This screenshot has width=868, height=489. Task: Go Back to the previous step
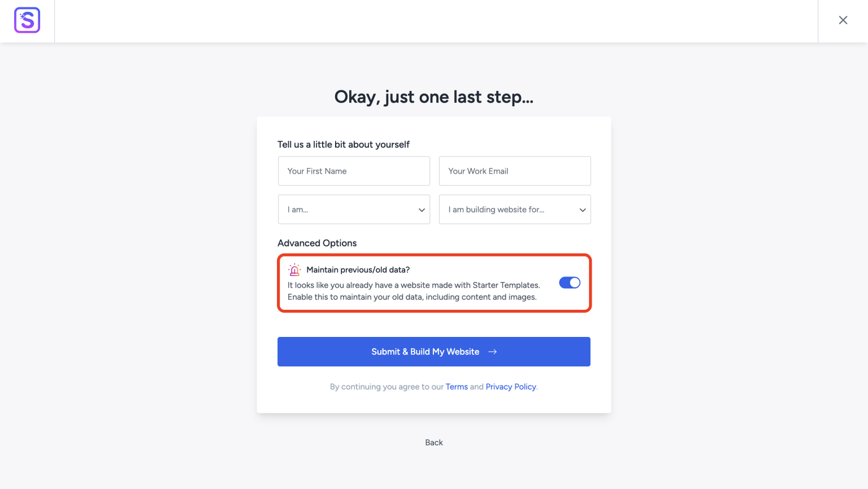click(433, 442)
